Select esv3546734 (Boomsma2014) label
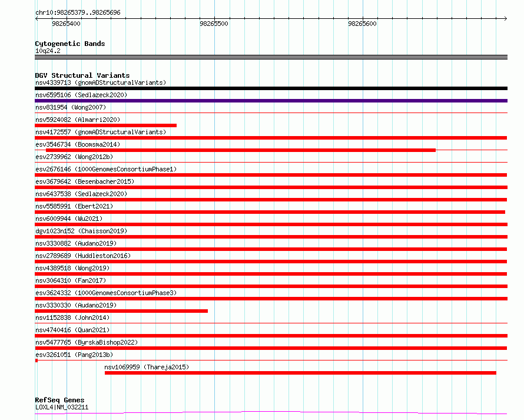524x420 pixels. [78, 144]
